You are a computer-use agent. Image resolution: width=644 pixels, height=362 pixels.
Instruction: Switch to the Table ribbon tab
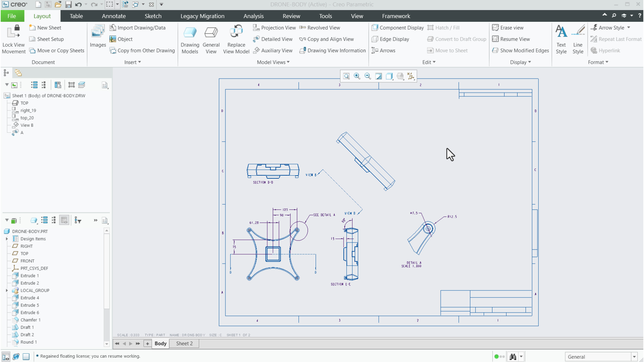click(x=76, y=16)
